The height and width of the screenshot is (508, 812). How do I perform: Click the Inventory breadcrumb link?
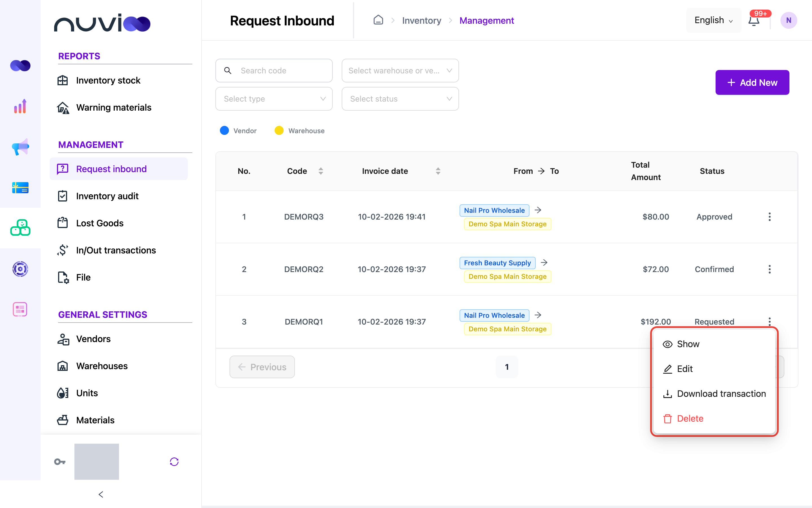(422, 21)
